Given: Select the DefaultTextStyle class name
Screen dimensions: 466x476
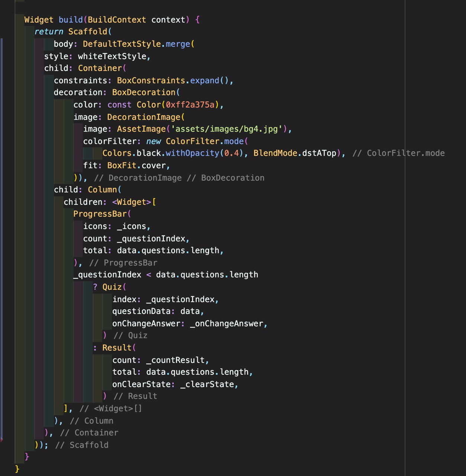Looking at the screenshot, I should click(x=122, y=44).
